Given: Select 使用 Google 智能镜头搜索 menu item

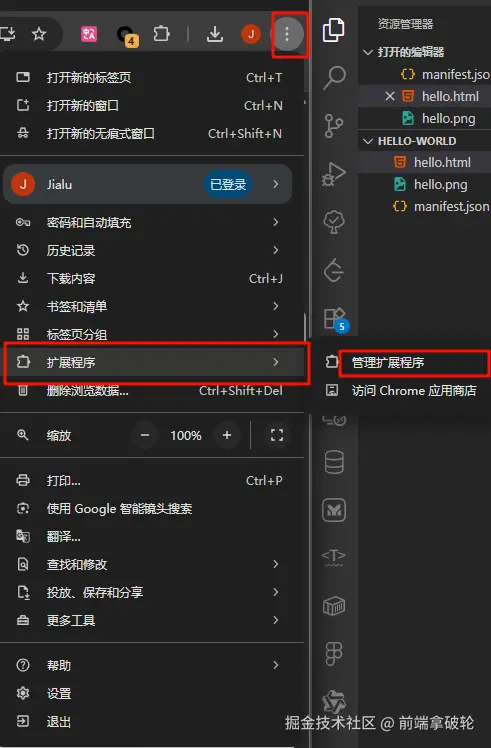Looking at the screenshot, I should pyautogui.click(x=152, y=509).
